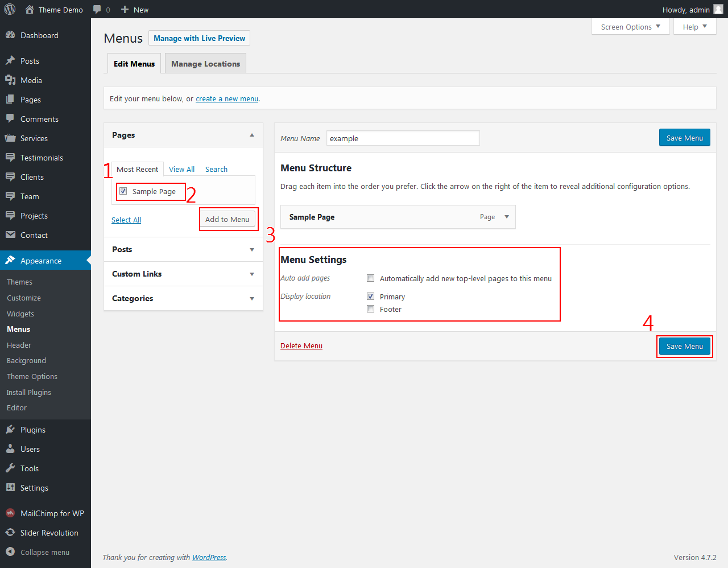Click the Add to Menu button
The image size is (728, 568).
pyautogui.click(x=227, y=219)
